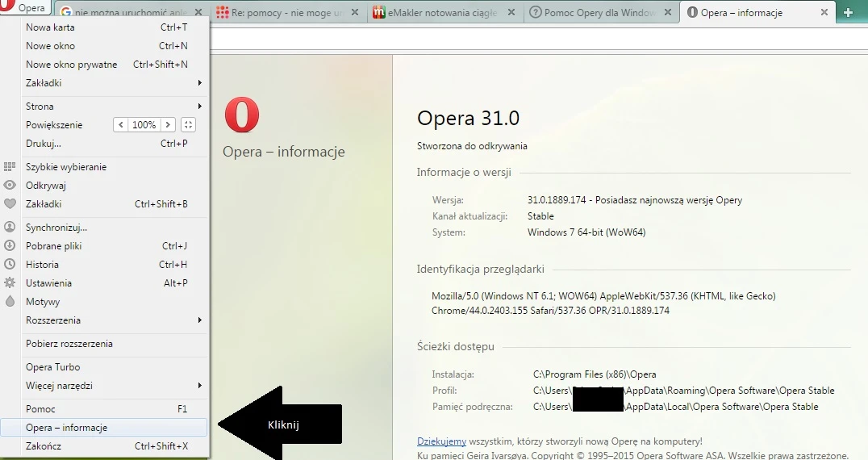Click the Historia clock icon
868x460 pixels.
click(10, 265)
